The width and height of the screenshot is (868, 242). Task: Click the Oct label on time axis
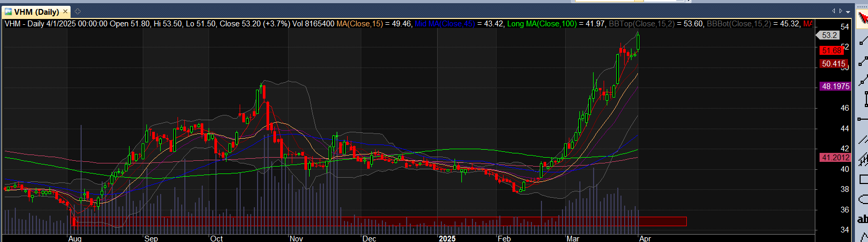coord(216,238)
